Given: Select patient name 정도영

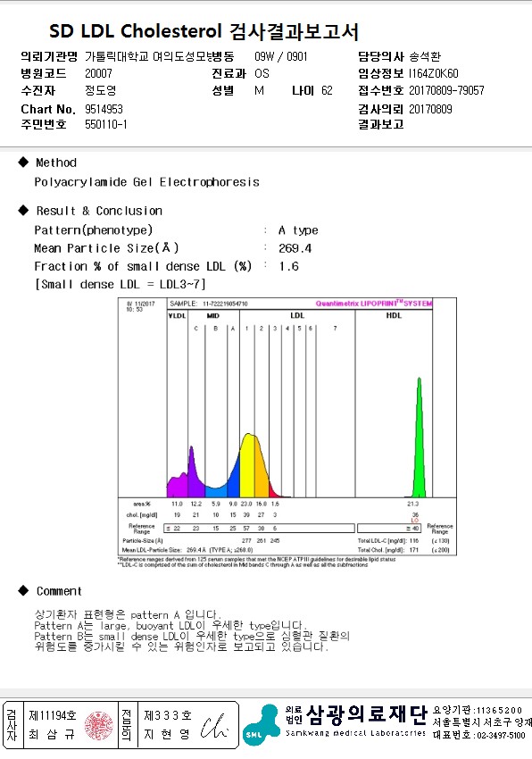Looking at the screenshot, I should [100, 90].
